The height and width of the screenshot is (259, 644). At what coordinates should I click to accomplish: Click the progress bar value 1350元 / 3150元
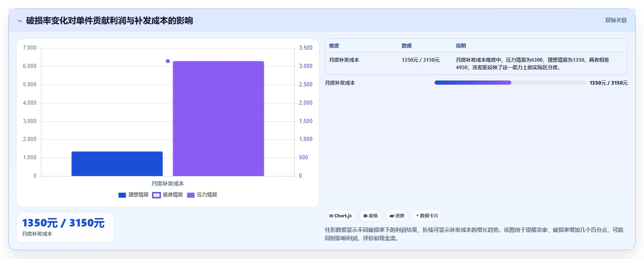[x=609, y=83]
